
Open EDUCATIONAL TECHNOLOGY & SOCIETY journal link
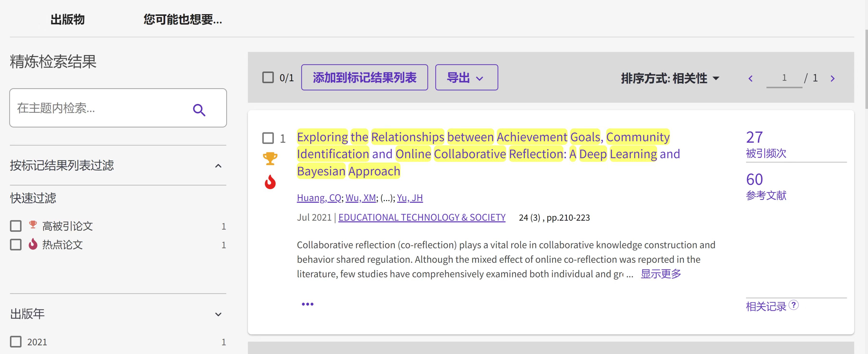(x=422, y=218)
